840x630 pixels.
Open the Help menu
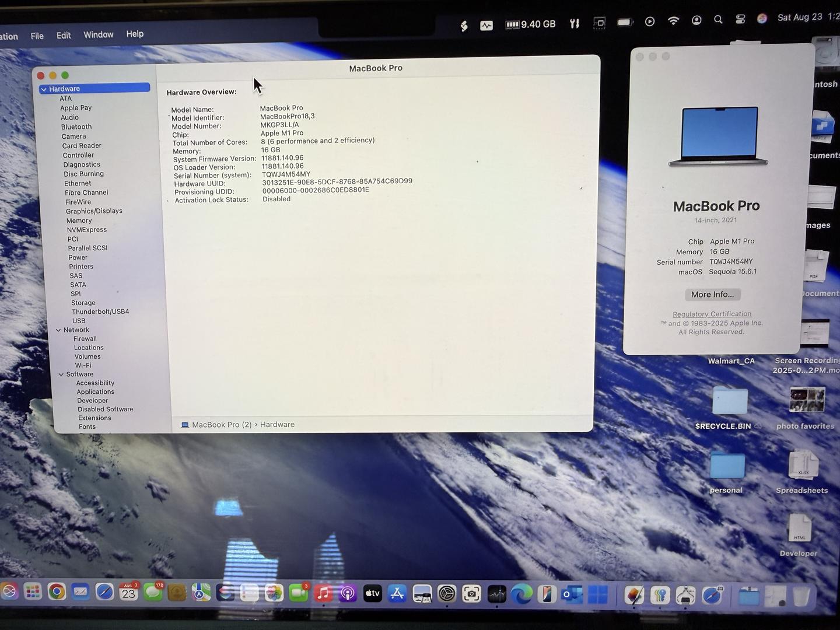pos(135,34)
